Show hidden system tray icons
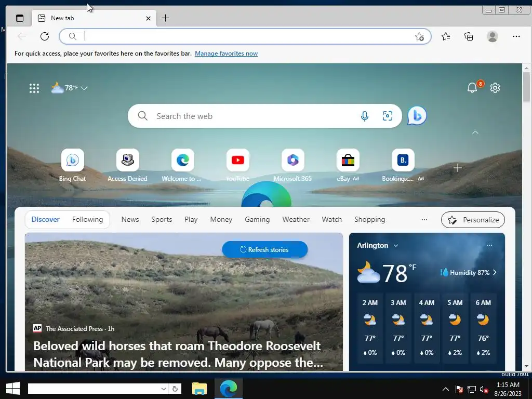 [x=445, y=389]
